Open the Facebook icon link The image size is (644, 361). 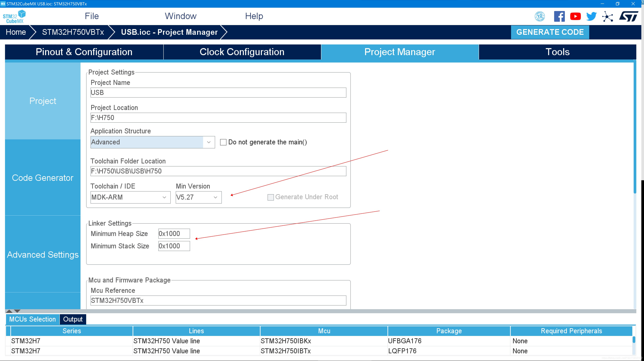[559, 17]
